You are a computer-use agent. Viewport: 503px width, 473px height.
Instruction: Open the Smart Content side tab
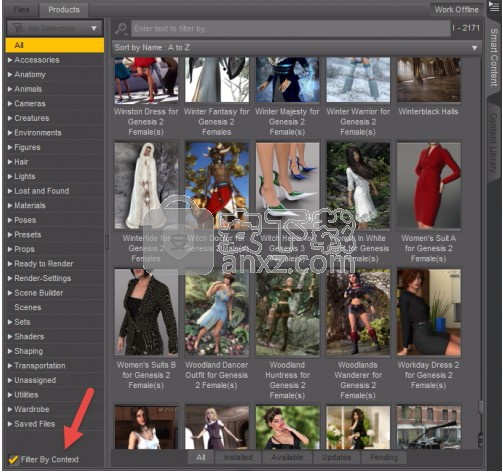[494, 57]
